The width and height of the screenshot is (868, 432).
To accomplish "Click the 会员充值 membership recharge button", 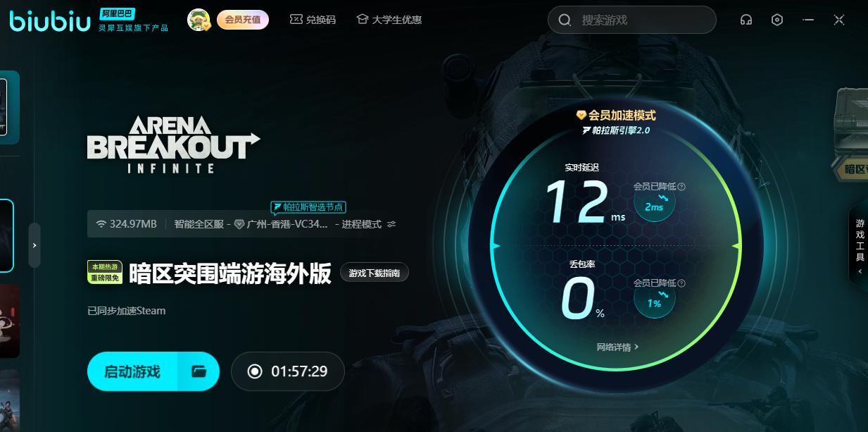I will pos(243,20).
